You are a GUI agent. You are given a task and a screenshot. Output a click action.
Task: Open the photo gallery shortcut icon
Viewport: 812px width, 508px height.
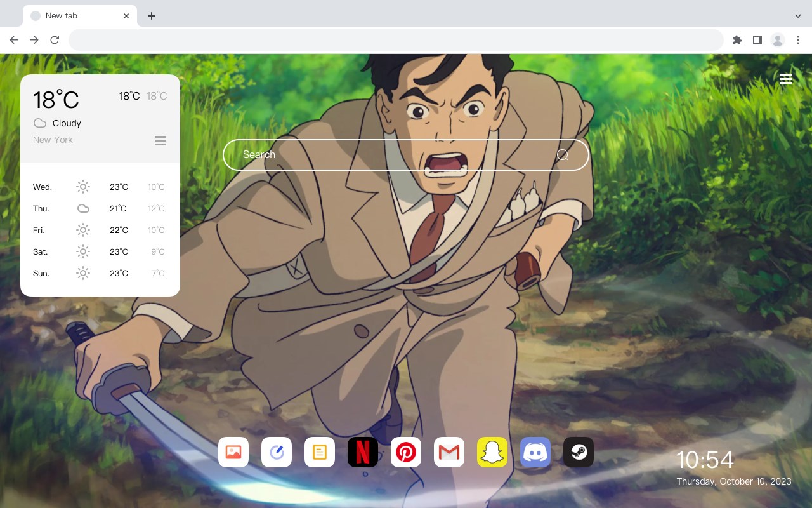pos(233,452)
